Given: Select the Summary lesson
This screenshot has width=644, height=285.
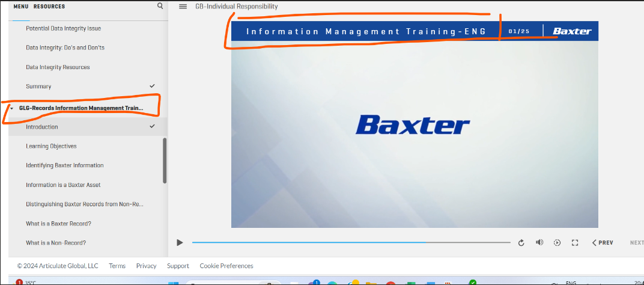Looking at the screenshot, I should pyautogui.click(x=38, y=87).
